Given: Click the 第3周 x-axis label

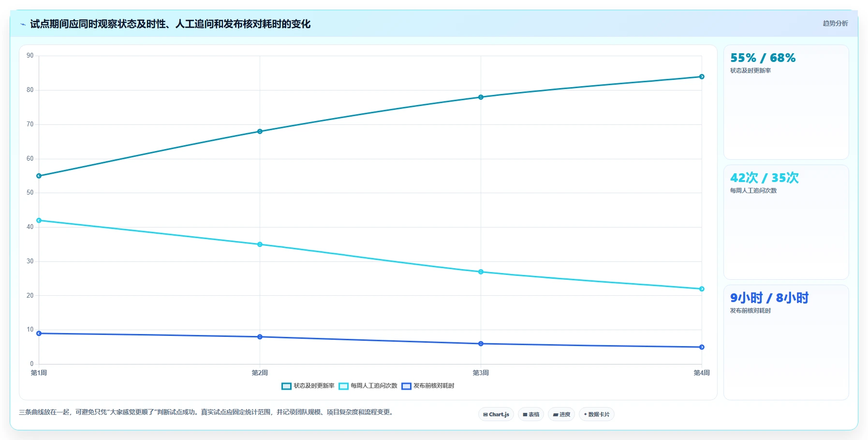Looking at the screenshot, I should (481, 373).
